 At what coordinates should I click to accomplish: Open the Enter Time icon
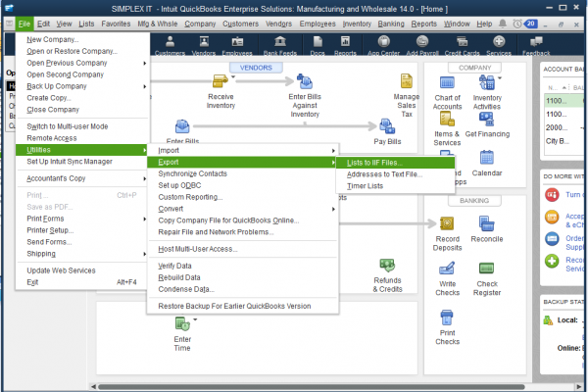[182, 324]
